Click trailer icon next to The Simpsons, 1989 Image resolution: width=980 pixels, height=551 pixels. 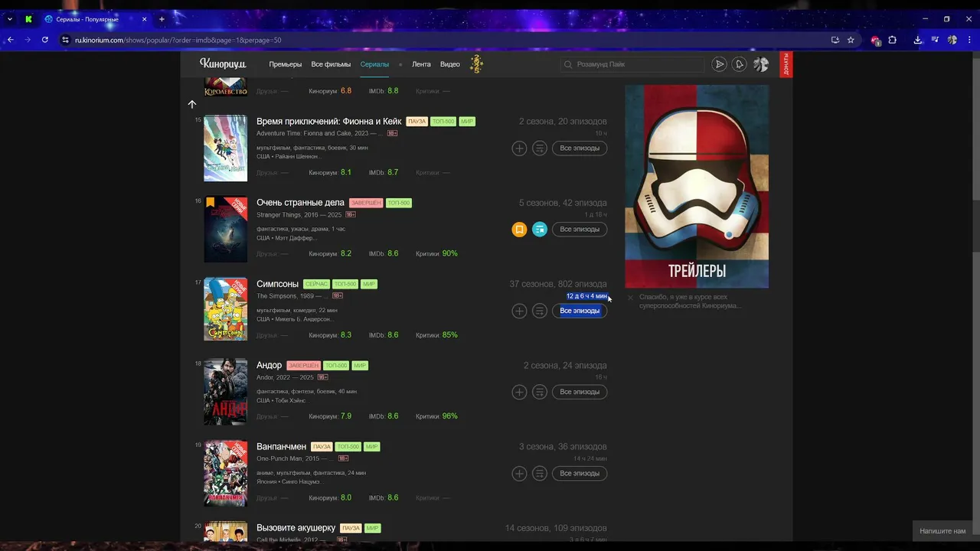tap(338, 296)
